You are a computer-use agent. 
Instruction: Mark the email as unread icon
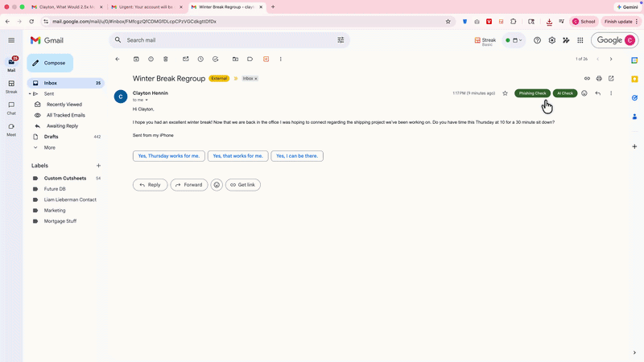(x=186, y=59)
